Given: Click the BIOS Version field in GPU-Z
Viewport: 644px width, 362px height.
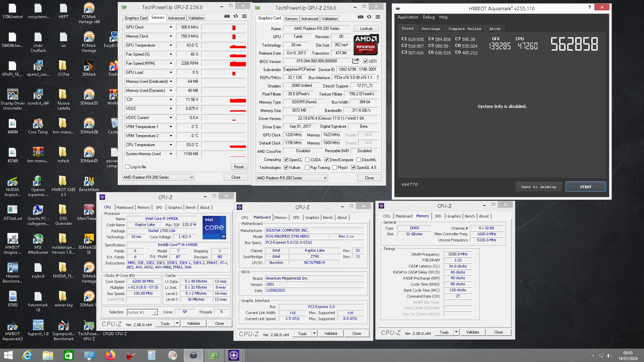Looking at the screenshot, I should [317, 61].
